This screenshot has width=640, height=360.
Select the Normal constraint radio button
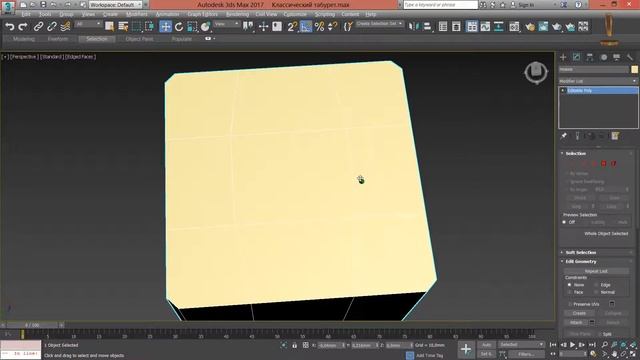596,292
